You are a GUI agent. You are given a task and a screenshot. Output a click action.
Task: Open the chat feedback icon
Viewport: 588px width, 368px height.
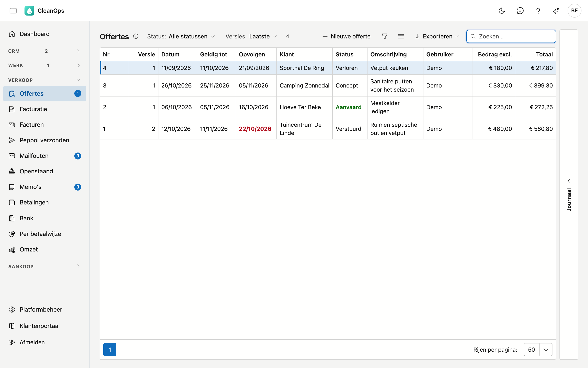pyautogui.click(x=520, y=10)
